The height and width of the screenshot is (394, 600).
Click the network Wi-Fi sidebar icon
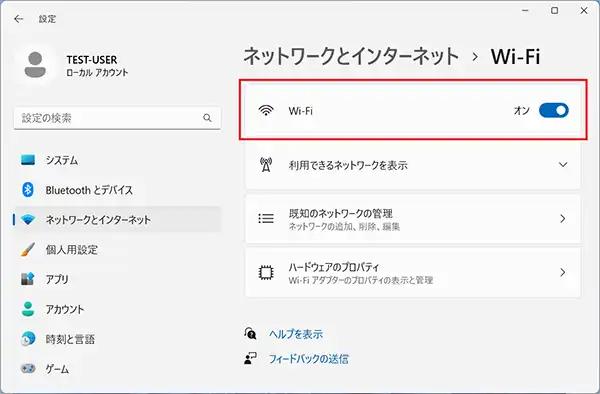tap(28, 220)
